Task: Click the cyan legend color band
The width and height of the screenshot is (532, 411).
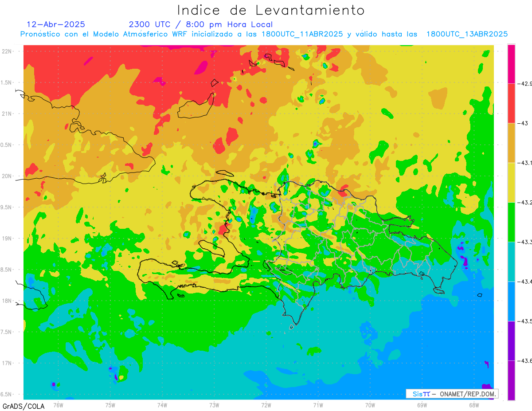Action: (x=511, y=262)
